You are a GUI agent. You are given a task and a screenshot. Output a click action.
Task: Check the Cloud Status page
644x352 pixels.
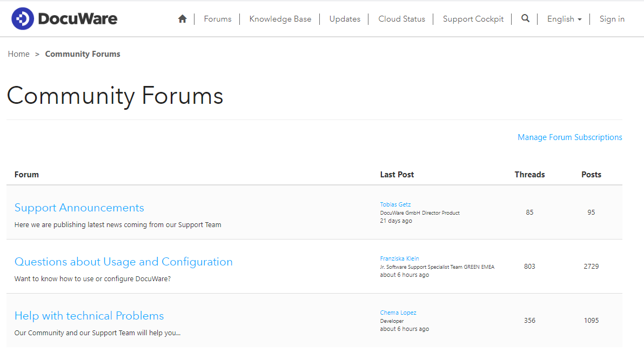(401, 19)
